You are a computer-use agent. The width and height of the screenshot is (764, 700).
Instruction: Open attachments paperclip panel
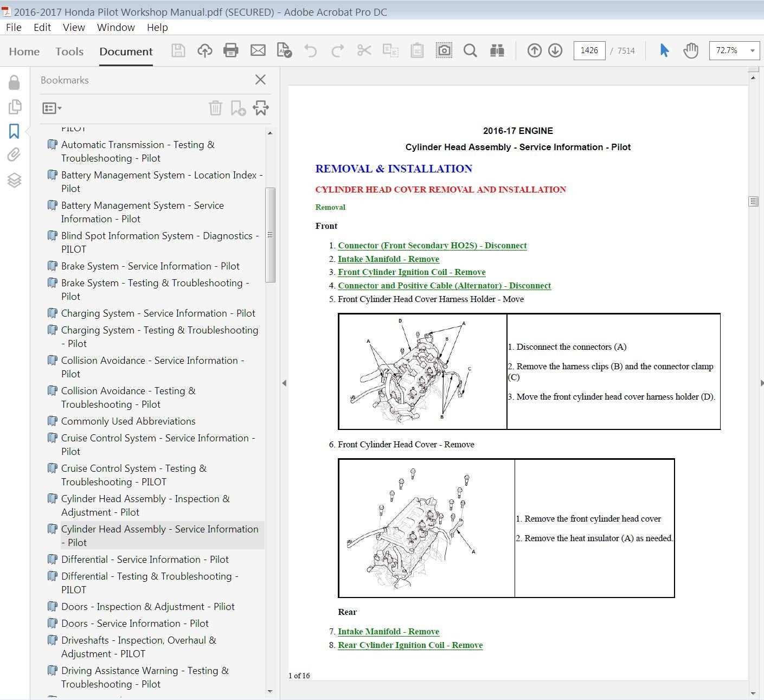pos(14,155)
